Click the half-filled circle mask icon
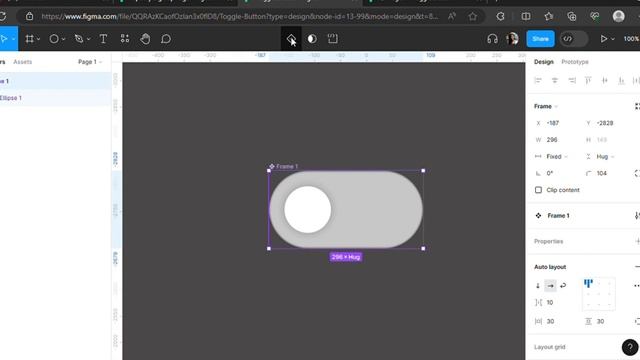Screen dimensions: 640x360 (312, 39)
